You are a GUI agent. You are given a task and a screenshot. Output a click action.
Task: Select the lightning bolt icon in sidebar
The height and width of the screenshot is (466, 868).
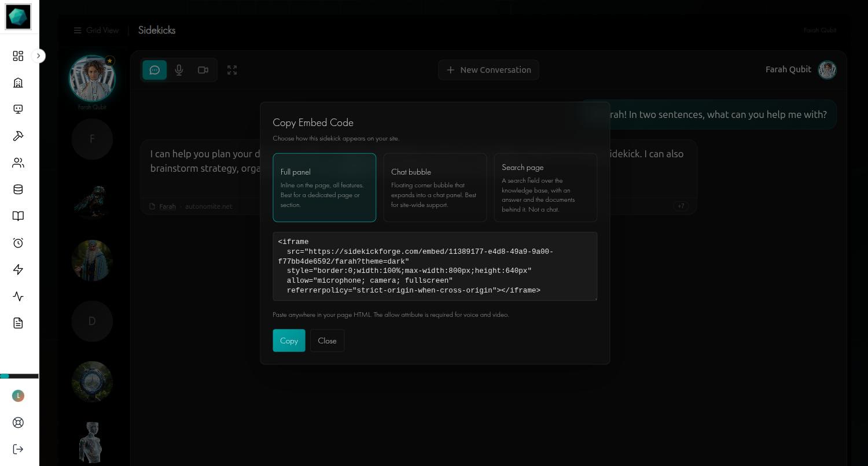(x=18, y=269)
